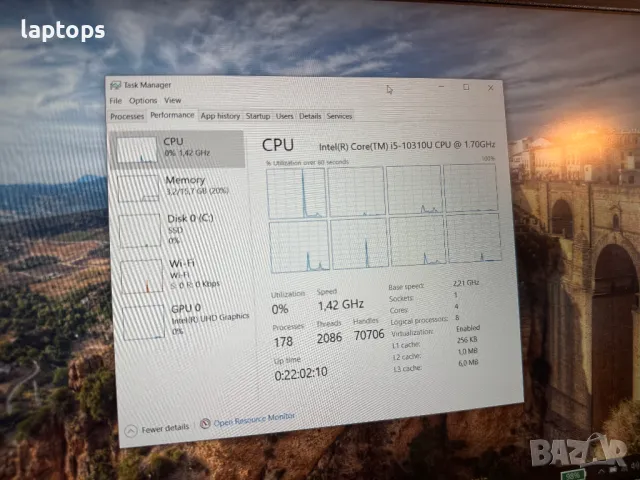Click the first logical processor graph
This screenshot has height=480, width=640.
click(x=297, y=192)
